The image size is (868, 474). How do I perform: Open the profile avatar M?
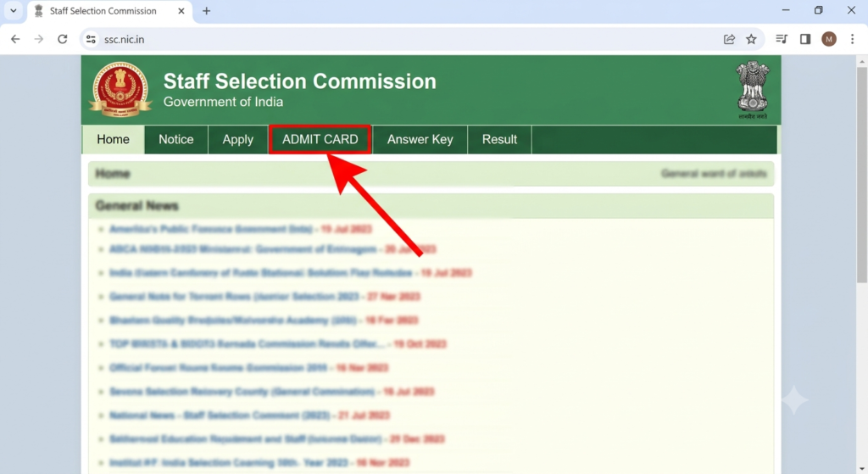tap(829, 39)
